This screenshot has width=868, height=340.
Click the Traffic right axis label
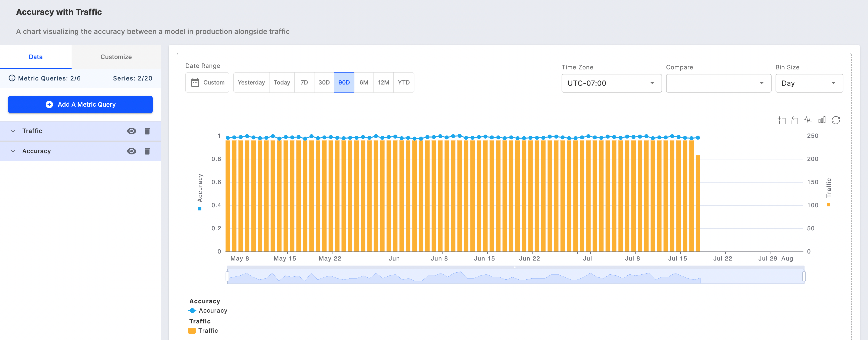pyautogui.click(x=829, y=188)
